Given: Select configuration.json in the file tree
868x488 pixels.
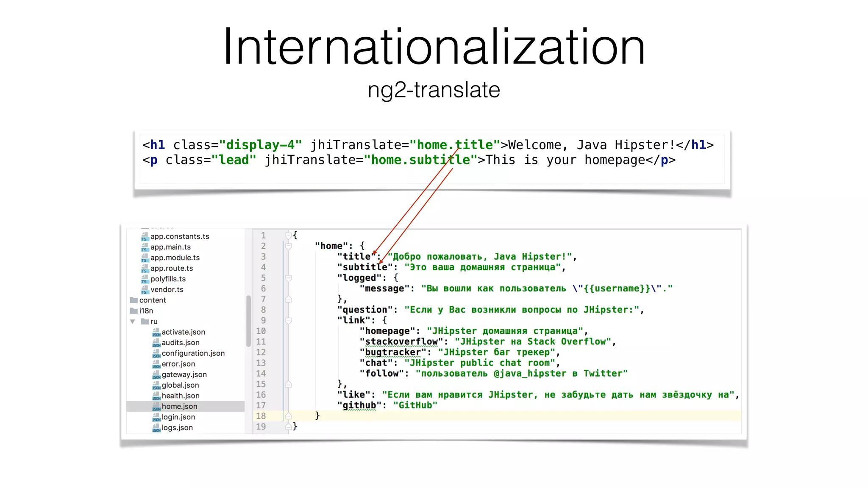Looking at the screenshot, I should [x=193, y=353].
